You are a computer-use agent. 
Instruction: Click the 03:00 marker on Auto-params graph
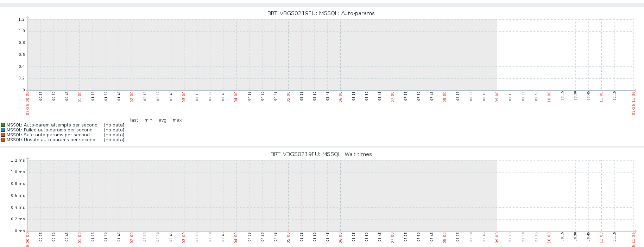point(184,97)
